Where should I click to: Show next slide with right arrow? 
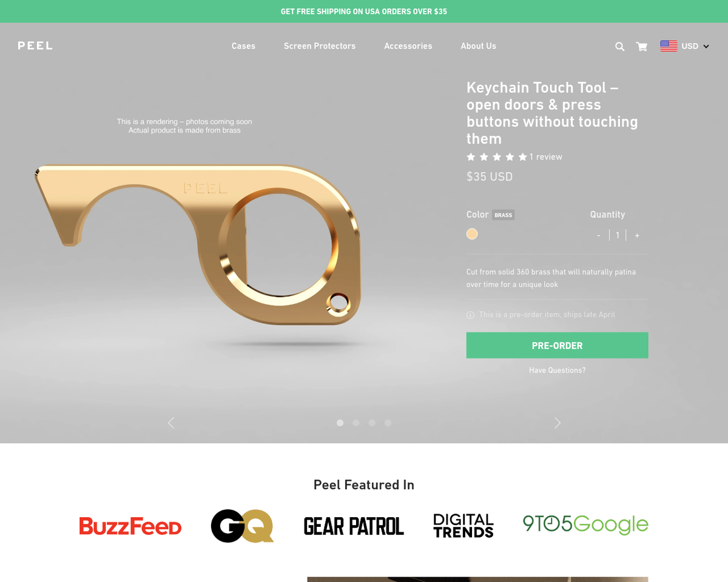tap(558, 423)
